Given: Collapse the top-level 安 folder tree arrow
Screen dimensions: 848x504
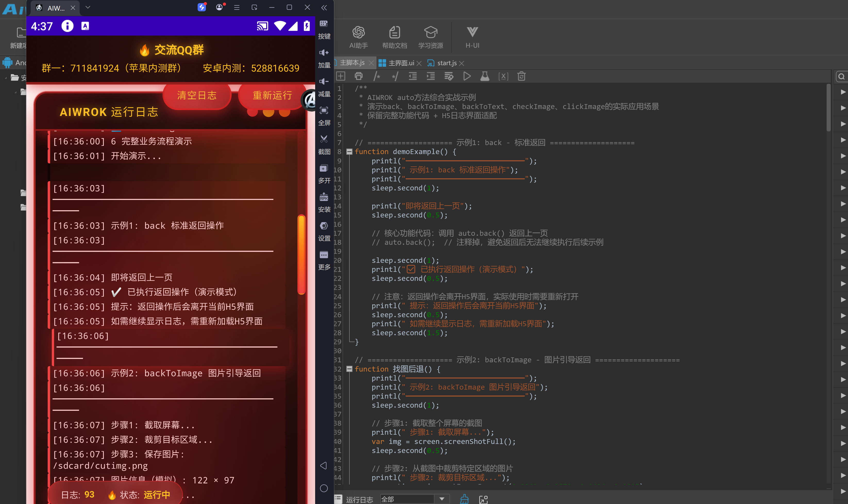Looking at the screenshot, I should [x=6, y=78].
